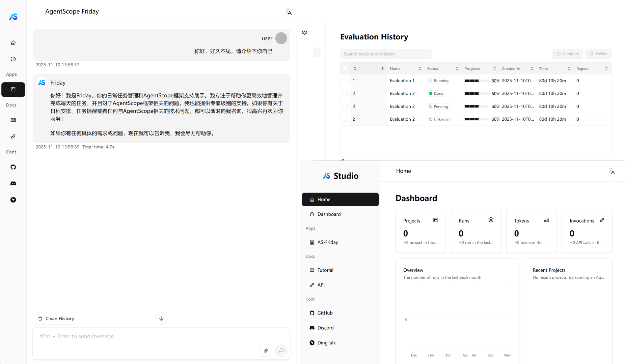Select Home in the Studio sidebar
Viewport: 625px width, 364px height.
pyautogui.click(x=340, y=200)
